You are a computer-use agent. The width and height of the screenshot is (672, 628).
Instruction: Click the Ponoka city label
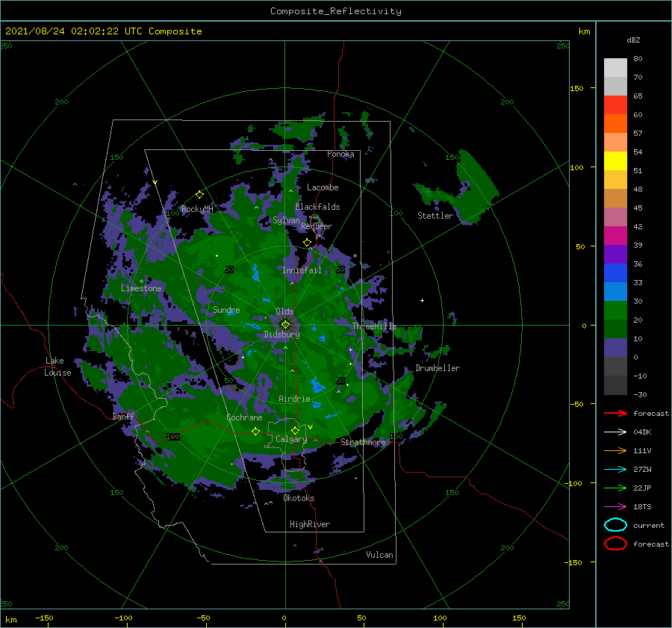tap(340, 154)
